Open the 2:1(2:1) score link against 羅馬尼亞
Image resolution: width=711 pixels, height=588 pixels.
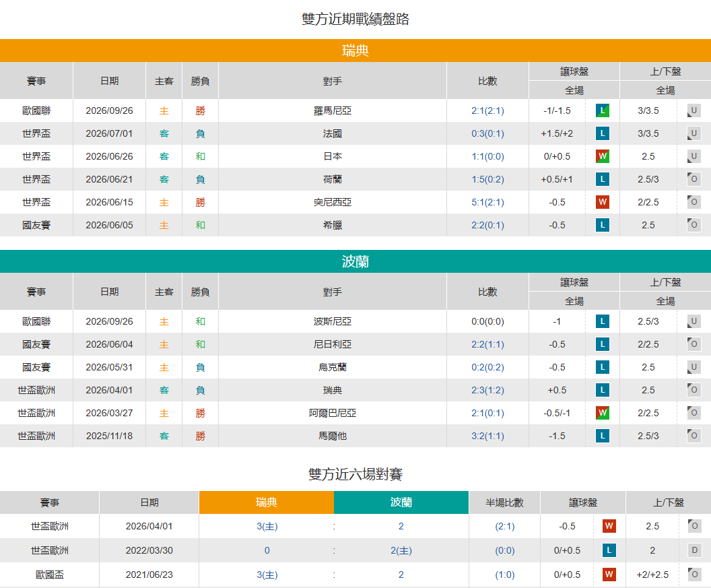tap(487, 110)
